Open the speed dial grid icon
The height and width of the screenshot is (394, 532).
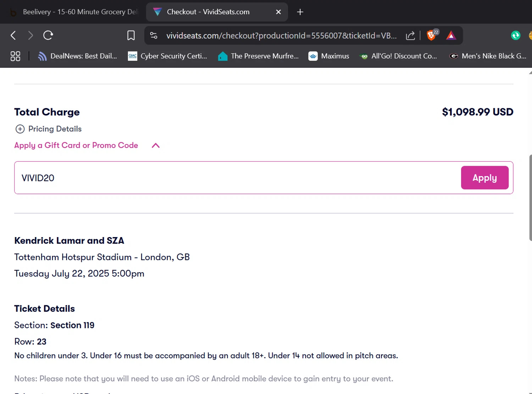15,56
